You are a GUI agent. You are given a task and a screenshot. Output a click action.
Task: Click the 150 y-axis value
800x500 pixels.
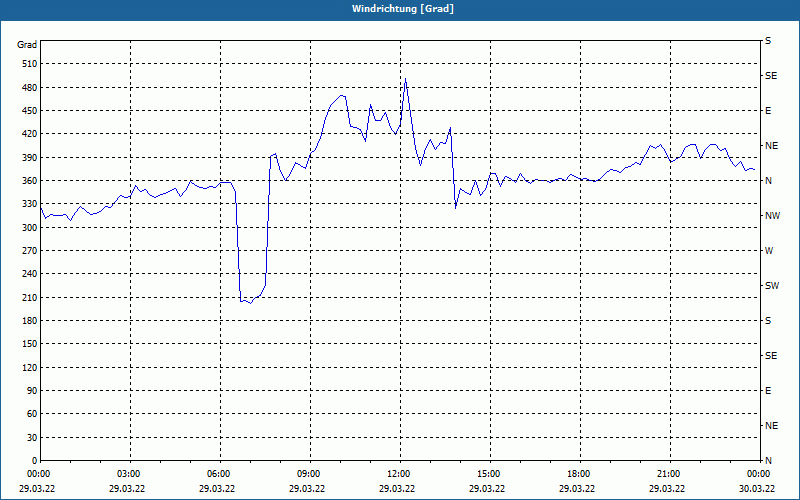(x=30, y=344)
